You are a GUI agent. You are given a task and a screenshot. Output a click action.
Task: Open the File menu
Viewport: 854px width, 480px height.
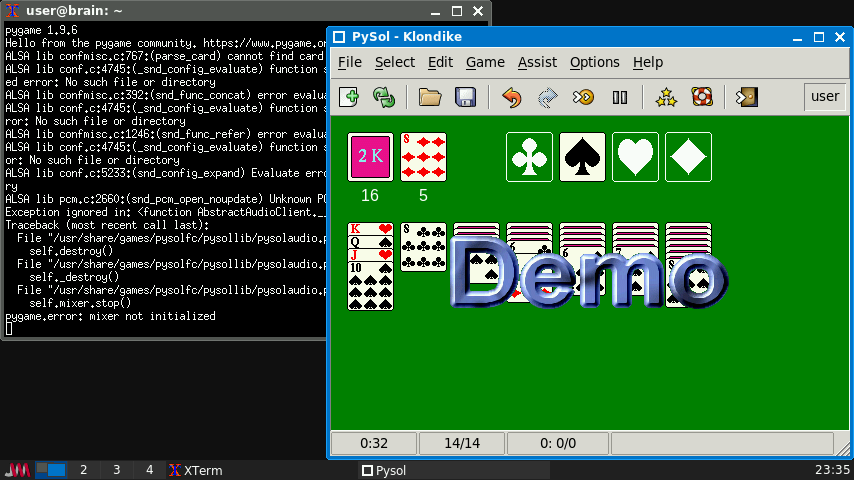tap(350, 62)
